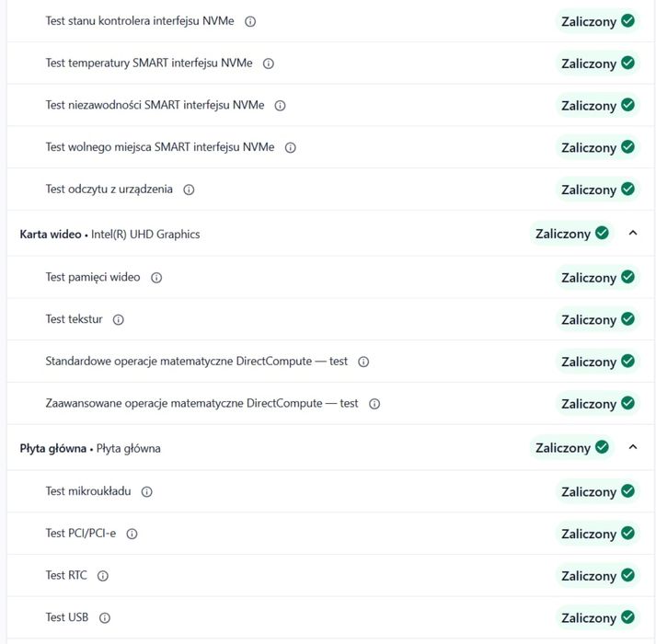Show info about Test niezawodności SMART NVMe

280,106
